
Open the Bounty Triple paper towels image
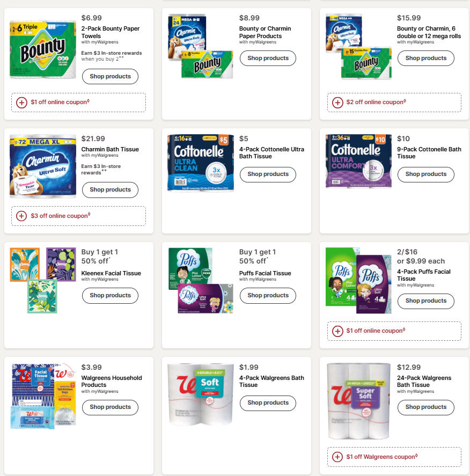[43, 49]
